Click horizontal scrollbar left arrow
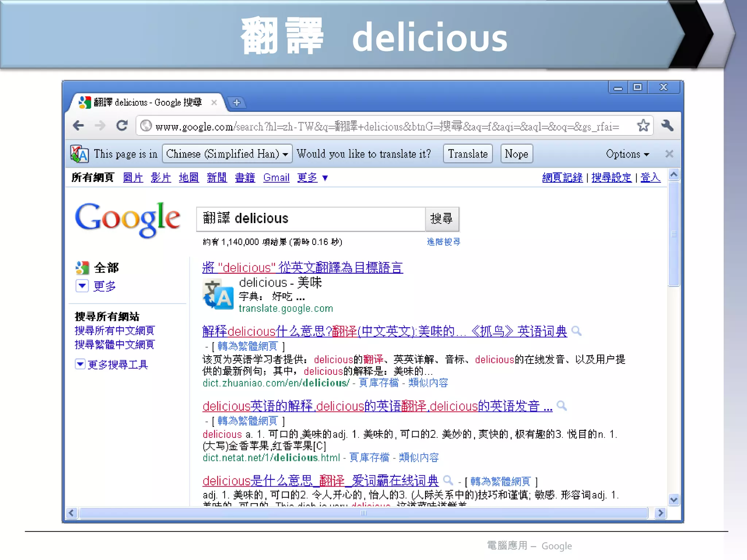 pyautogui.click(x=71, y=513)
